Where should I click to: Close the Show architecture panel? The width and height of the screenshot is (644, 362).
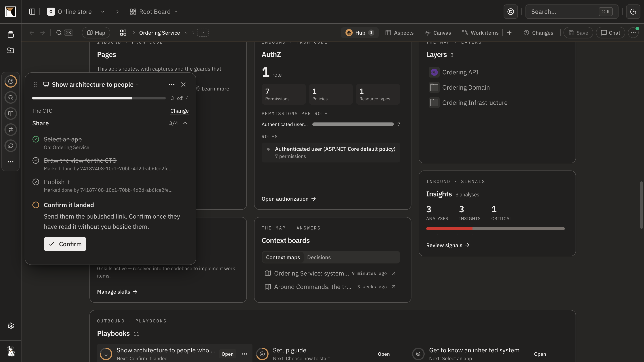pyautogui.click(x=183, y=84)
